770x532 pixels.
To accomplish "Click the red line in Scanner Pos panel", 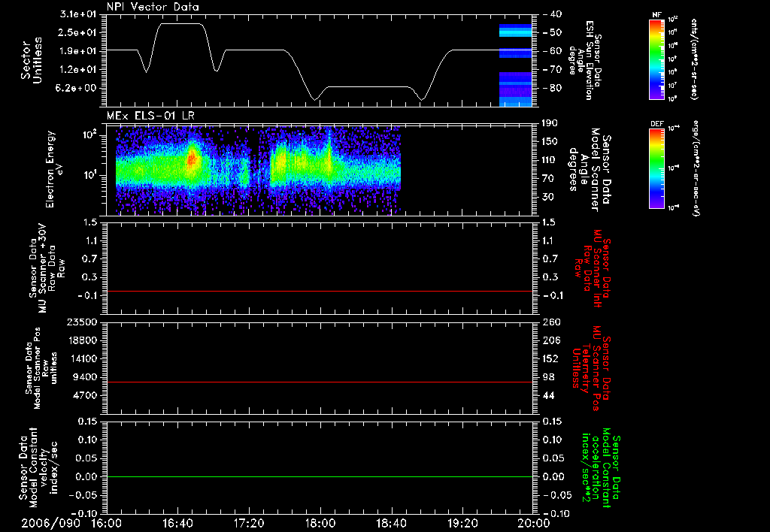I will tap(319, 382).
